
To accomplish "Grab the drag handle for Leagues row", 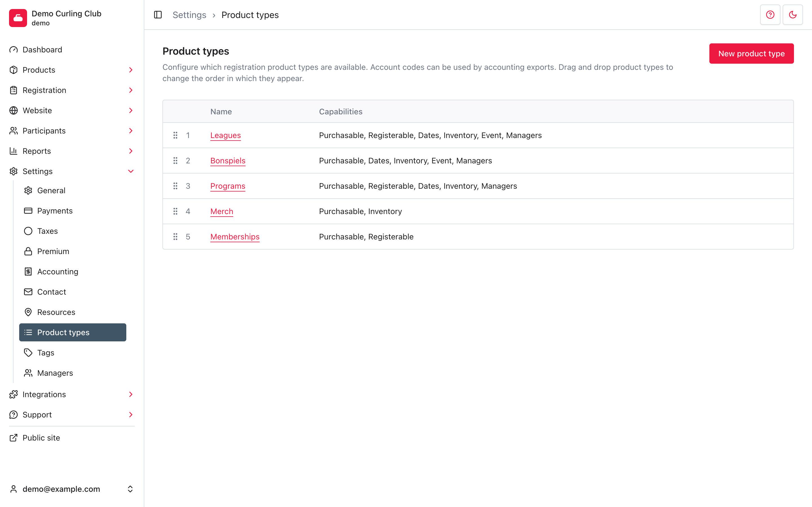I will (175, 135).
